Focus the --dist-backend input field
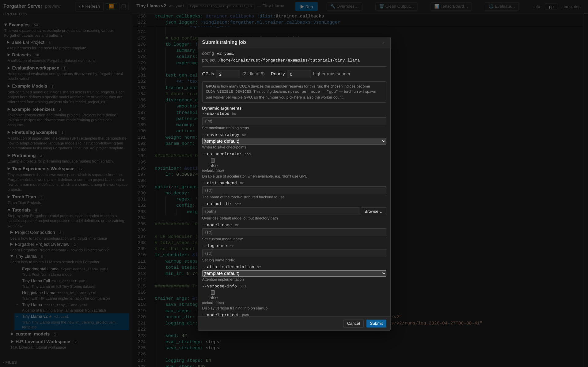The image size is (588, 367). coord(294,190)
